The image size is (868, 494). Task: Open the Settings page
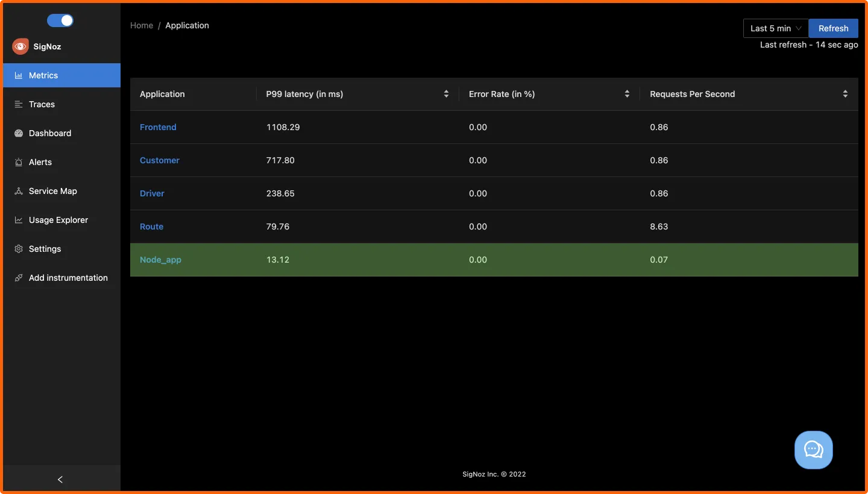point(61,249)
